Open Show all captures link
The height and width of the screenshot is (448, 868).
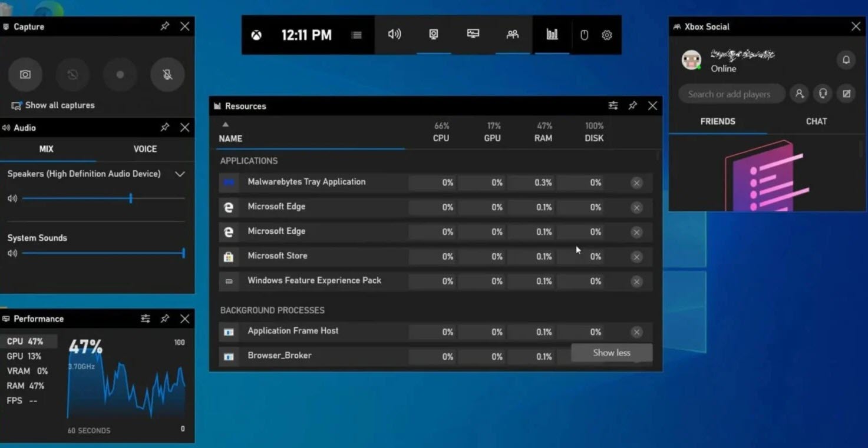53,105
